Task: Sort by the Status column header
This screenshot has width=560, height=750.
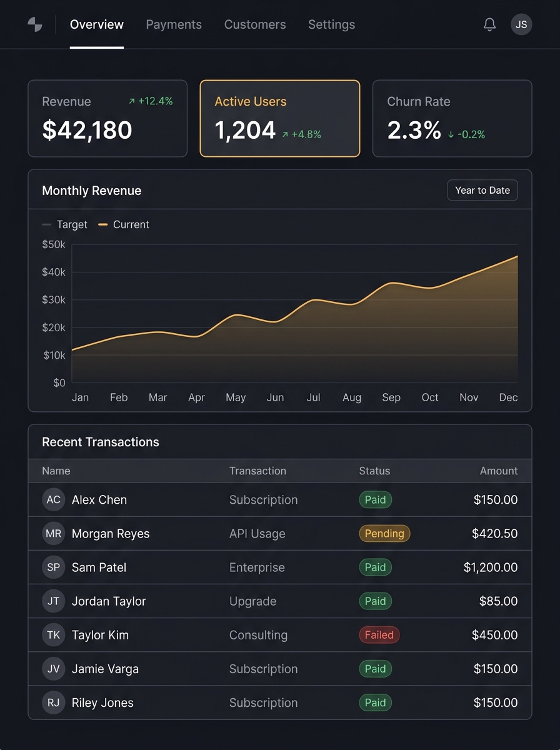Action: 374,471
